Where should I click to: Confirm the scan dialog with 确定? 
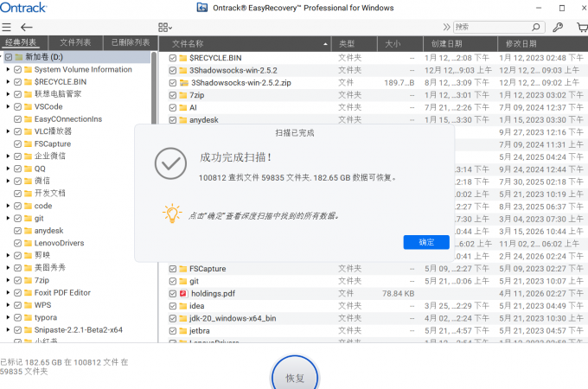(426, 242)
